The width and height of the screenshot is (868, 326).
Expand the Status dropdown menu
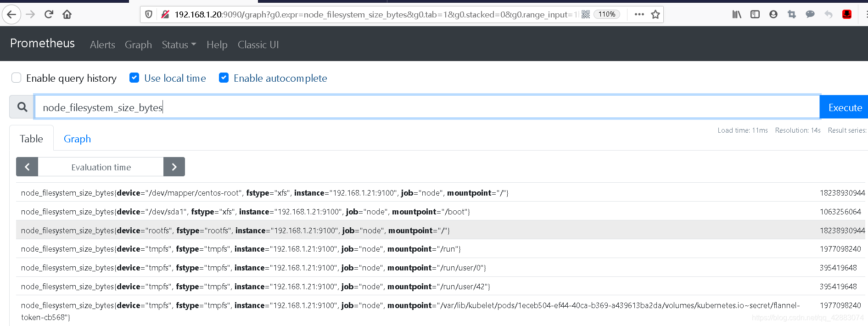tap(179, 45)
